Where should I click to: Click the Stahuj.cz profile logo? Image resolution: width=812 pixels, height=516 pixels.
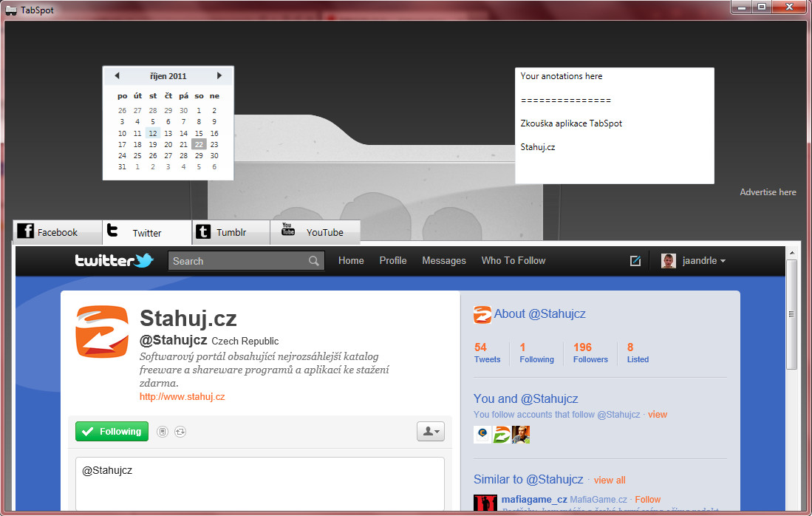[x=102, y=332]
